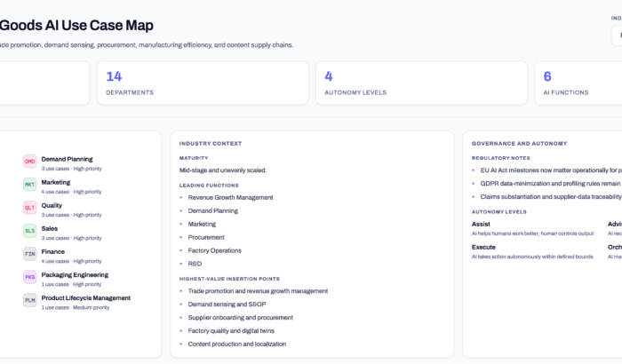Open the 6 AI Functions stat card
Screen dimensions: 622x364
578,83
